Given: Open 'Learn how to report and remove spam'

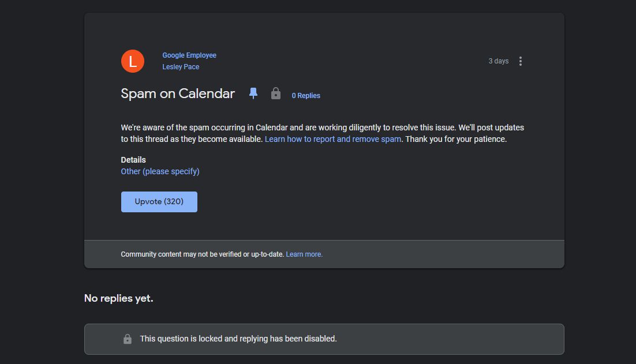Looking at the screenshot, I should click(x=333, y=139).
